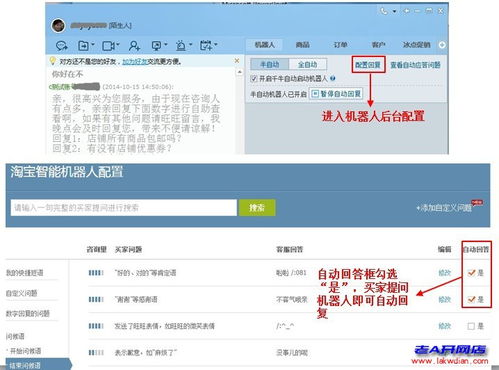The height and width of the screenshot is (370, 499).
Task: Expand the alert bell dropdown arrow
Action: coord(190,44)
